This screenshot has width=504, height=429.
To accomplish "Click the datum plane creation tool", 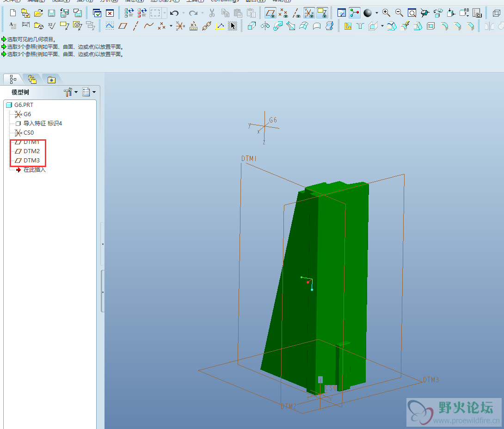I will point(123,26).
